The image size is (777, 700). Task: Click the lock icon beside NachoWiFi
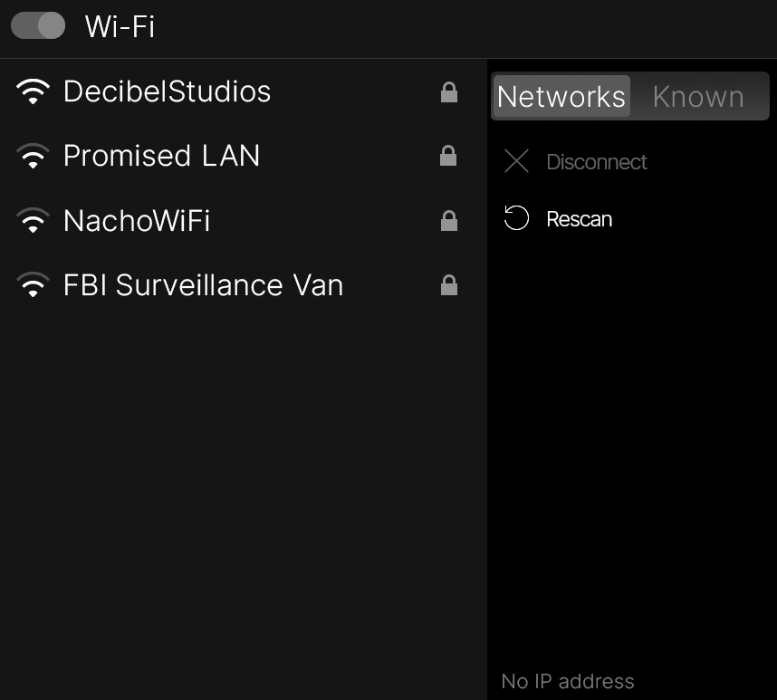tap(448, 221)
